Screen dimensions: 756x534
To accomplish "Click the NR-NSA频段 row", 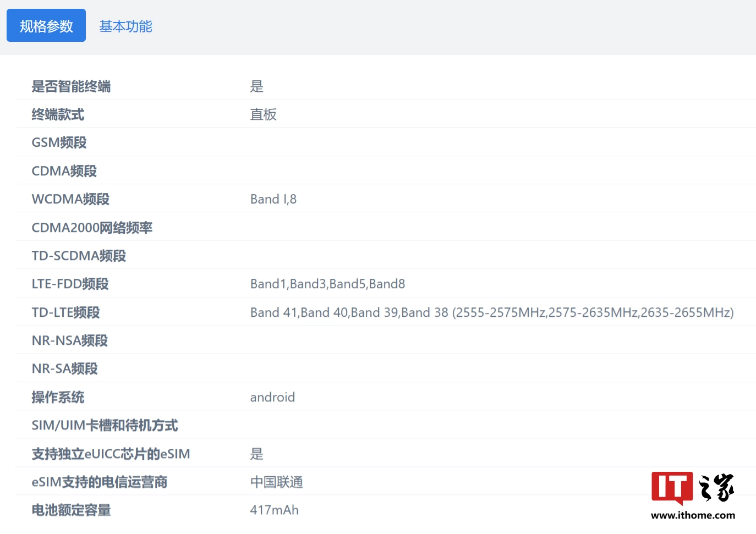I will tap(69, 340).
